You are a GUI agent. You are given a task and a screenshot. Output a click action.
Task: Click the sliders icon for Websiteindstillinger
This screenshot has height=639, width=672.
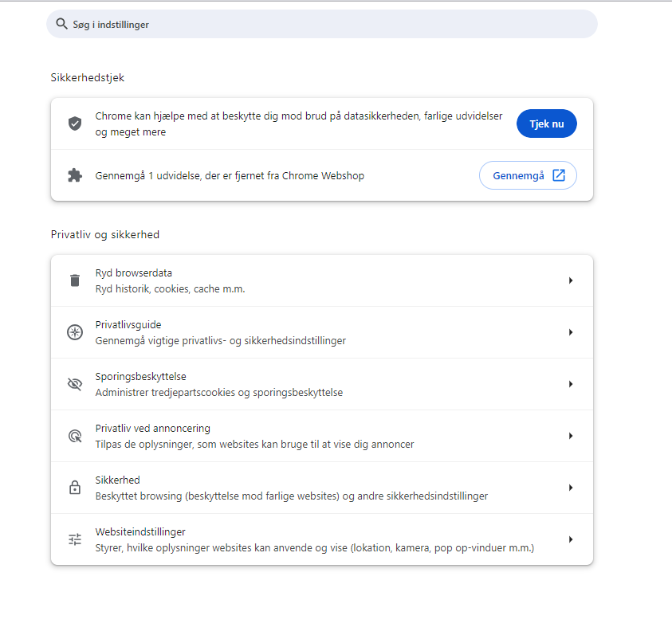(x=75, y=539)
